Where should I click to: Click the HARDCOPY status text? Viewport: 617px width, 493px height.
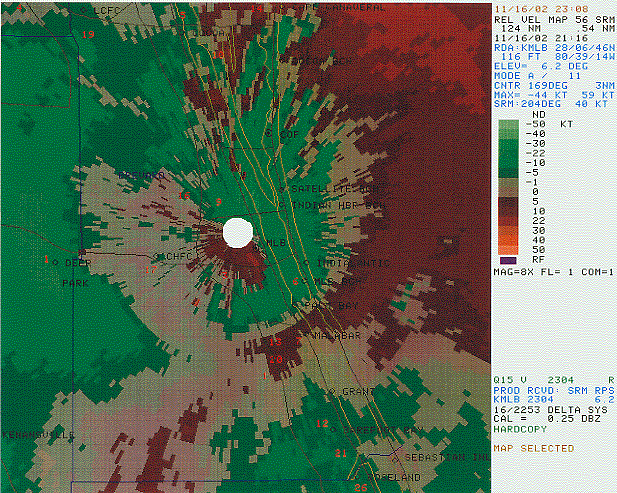pyautogui.click(x=520, y=429)
